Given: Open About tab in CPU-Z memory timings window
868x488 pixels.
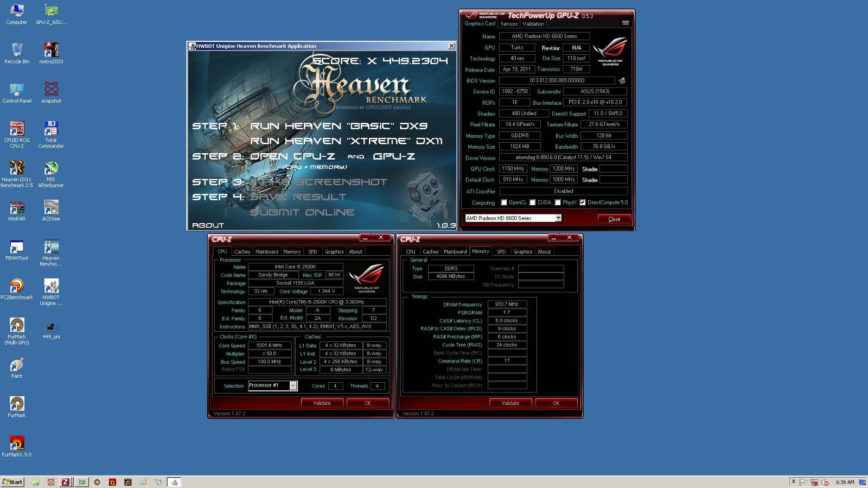Looking at the screenshot, I should (x=544, y=251).
